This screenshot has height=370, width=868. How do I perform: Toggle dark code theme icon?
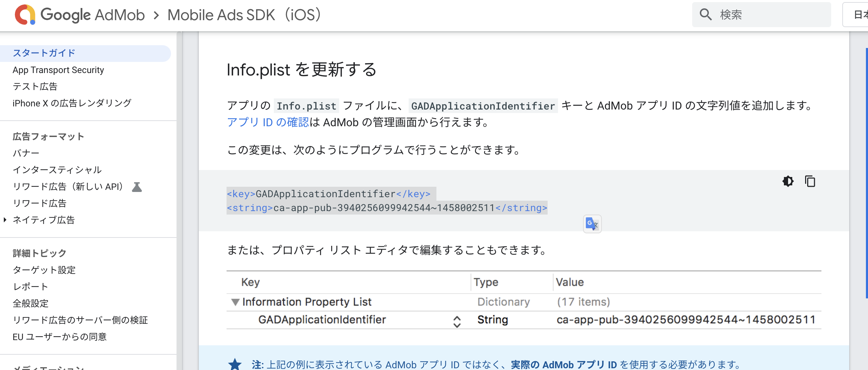coord(788,181)
